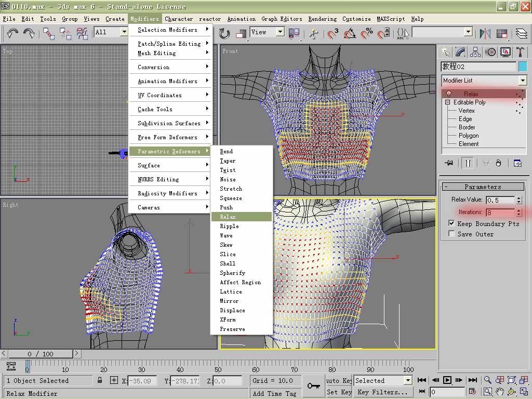Screen dimensions: 532x399
Task: Expand the Free Form Deformers submenu
Action: pos(171,137)
